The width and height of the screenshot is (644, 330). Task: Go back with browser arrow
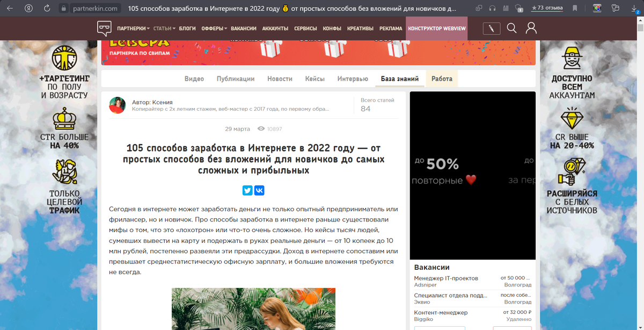click(10, 8)
